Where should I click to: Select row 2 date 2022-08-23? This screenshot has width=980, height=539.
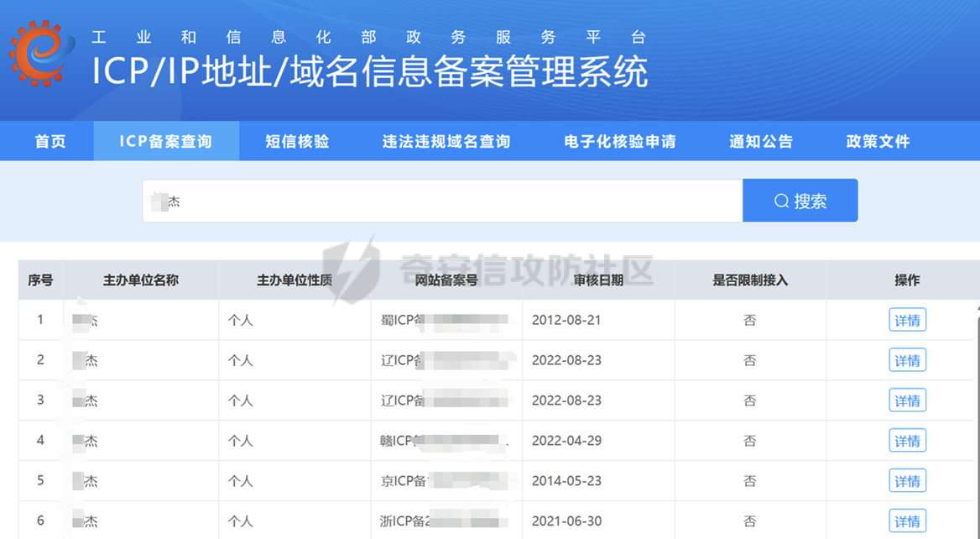tap(566, 360)
